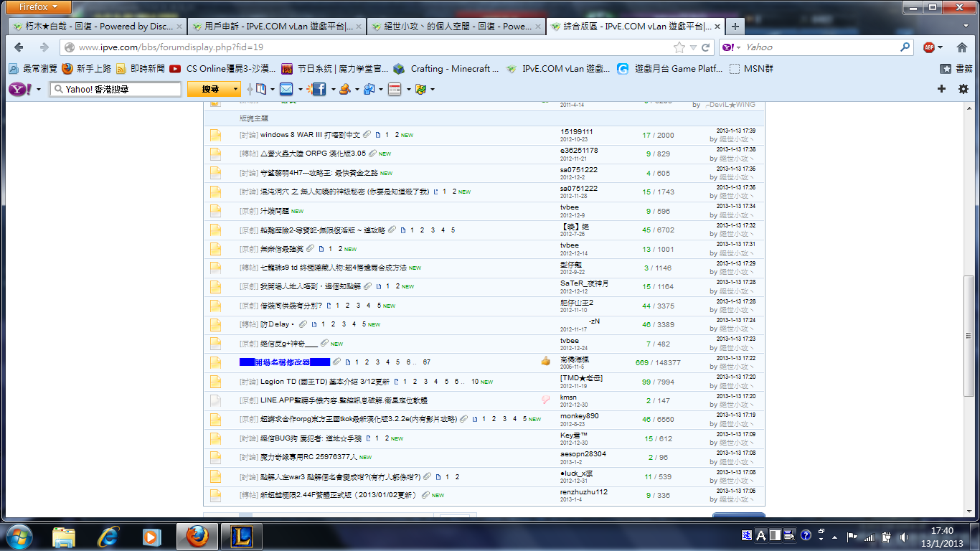The height and width of the screenshot is (551, 980).
Task: Reload the page using the refresh arrow
Action: coord(706,47)
